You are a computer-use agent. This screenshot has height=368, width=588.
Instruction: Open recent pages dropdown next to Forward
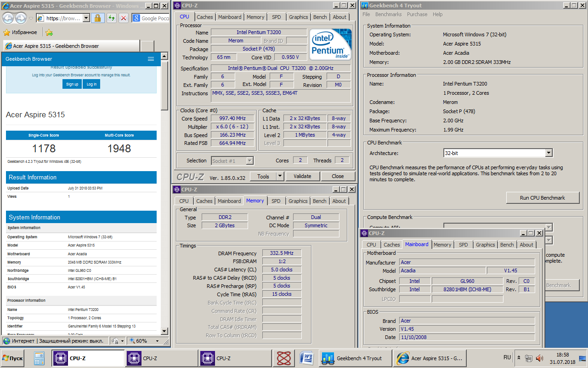pos(31,18)
